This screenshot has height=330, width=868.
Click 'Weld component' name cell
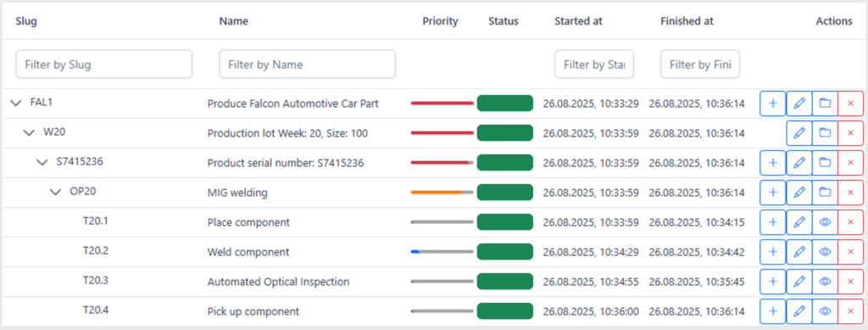(248, 253)
